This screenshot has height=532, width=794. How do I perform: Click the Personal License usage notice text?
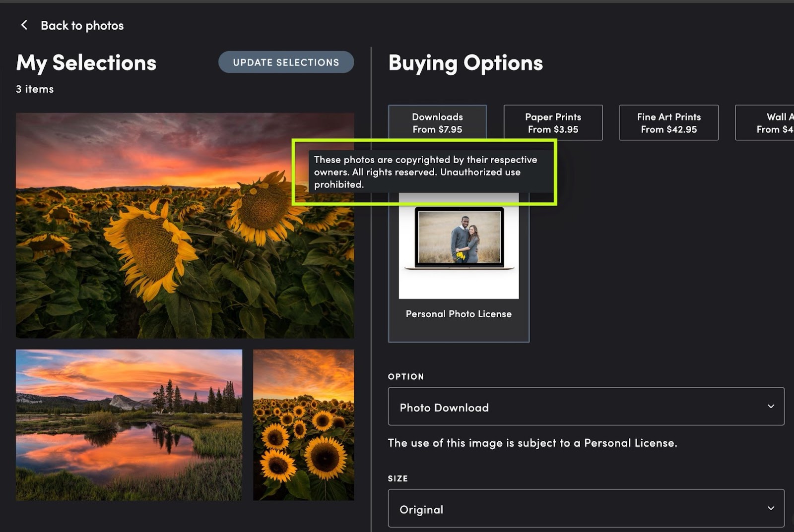point(532,443)
